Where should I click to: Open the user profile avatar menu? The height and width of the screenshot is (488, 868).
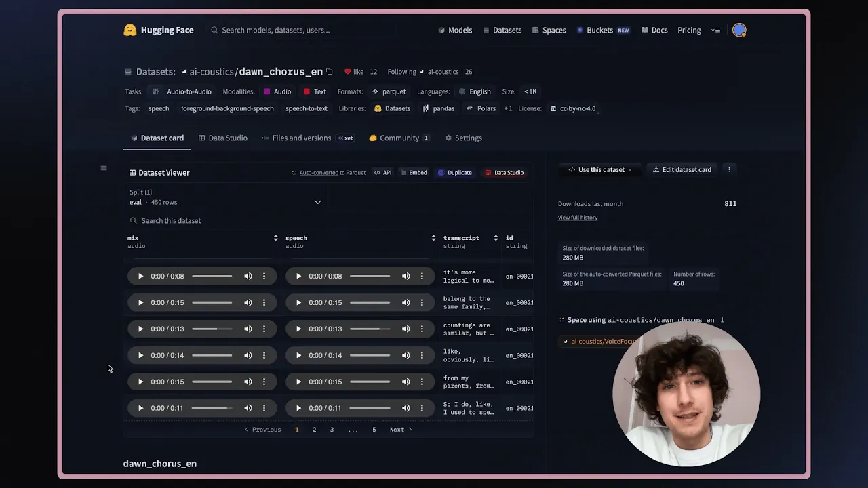coord(739,30)
